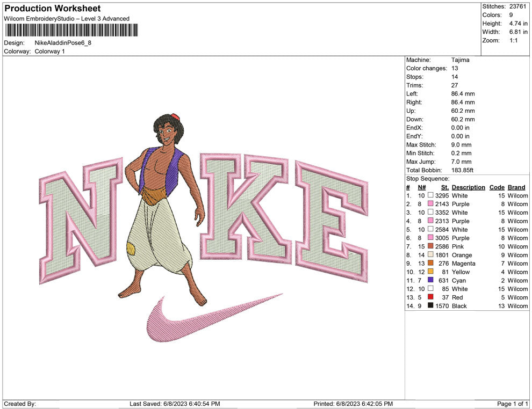Screen dimensions: 532x409
Task: Click the EndY value '0.00 in'
Action: [460, 136]
